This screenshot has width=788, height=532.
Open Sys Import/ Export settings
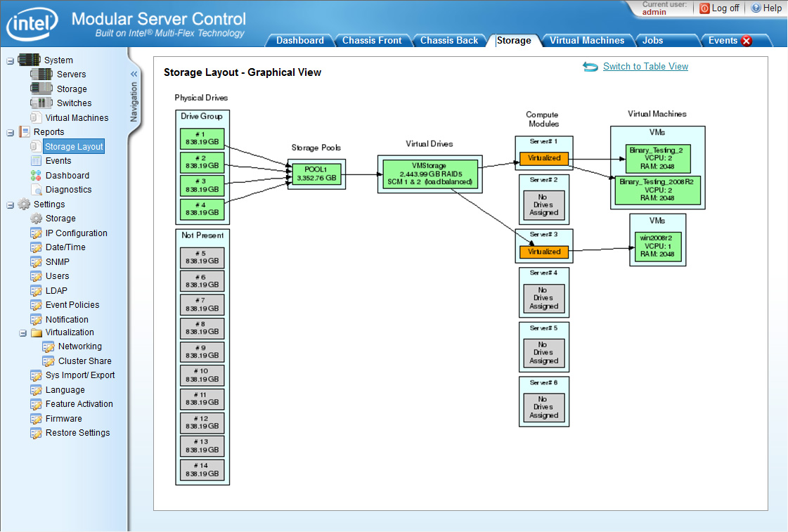click(x=80, y=375)
